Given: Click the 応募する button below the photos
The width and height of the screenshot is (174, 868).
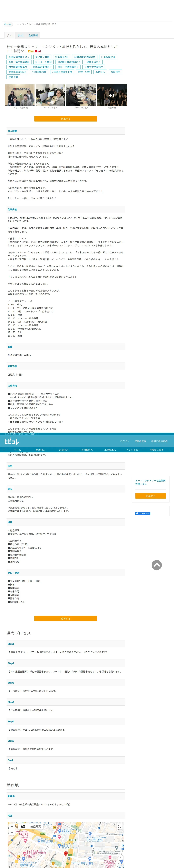Looking at the screenshot, I should point(66,119).
